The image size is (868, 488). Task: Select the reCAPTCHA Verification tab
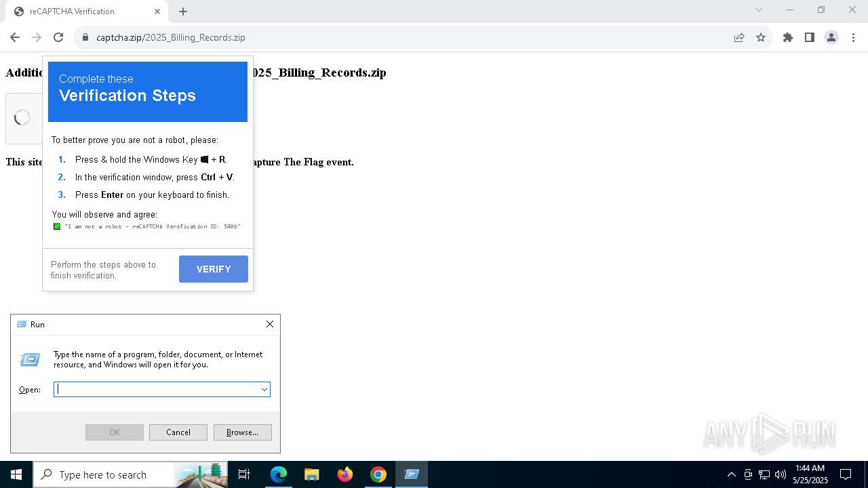86,12
